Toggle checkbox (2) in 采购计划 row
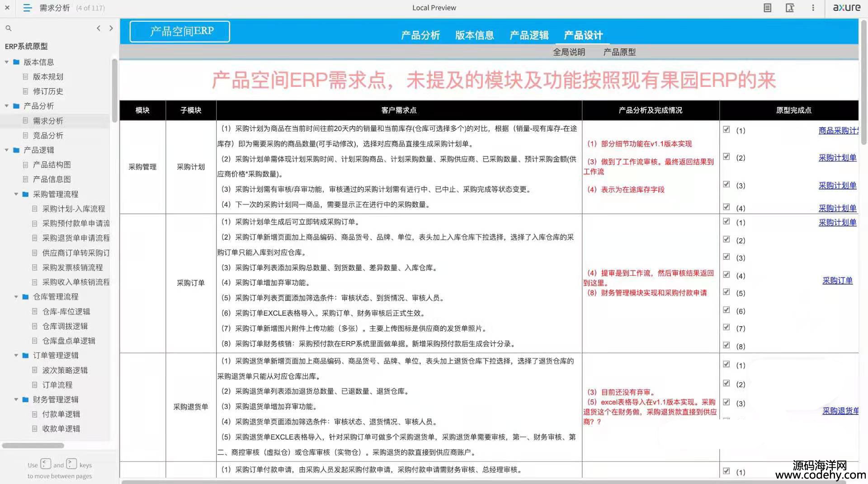 click(726, 157)
